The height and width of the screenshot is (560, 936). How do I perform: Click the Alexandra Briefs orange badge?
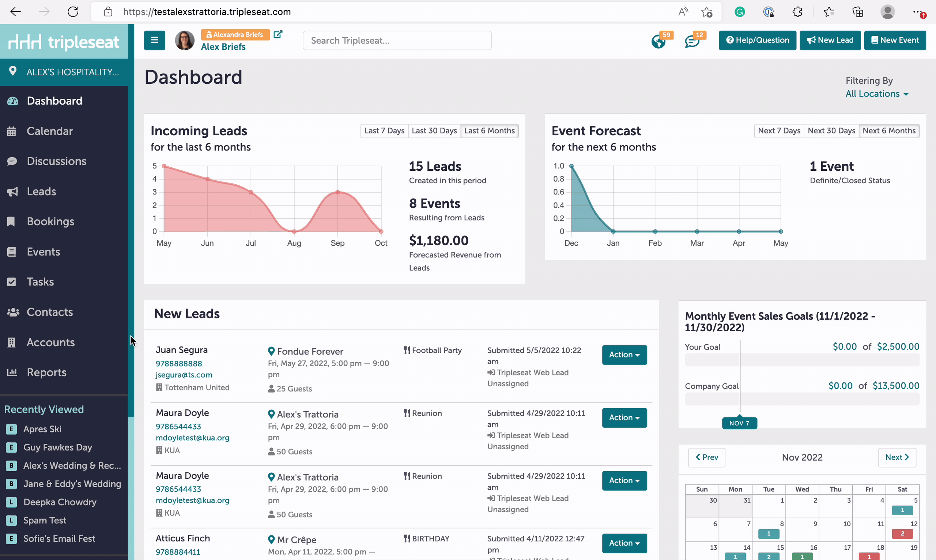click(x=235, y=35)
